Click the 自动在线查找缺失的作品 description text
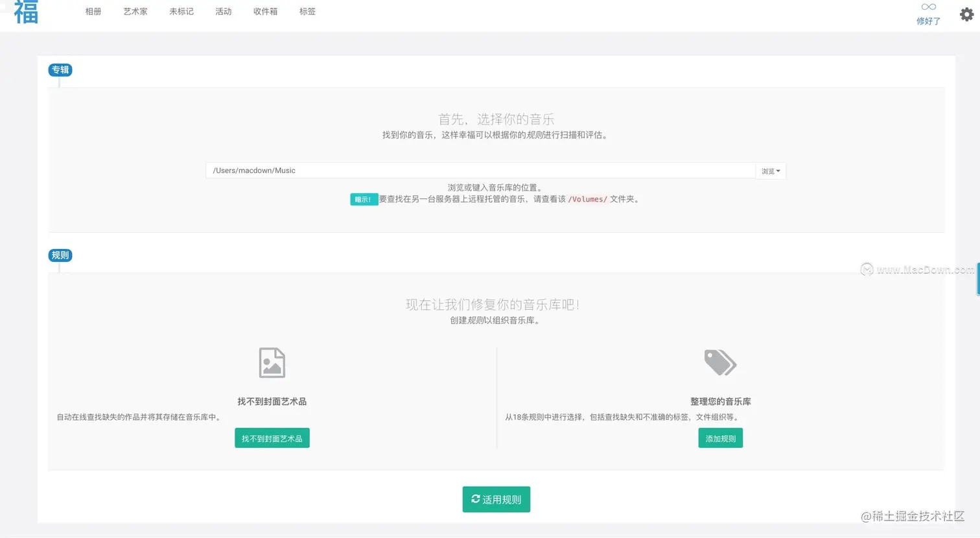The height and width of the screenshot is (538, 980). [x=140, y=417]
